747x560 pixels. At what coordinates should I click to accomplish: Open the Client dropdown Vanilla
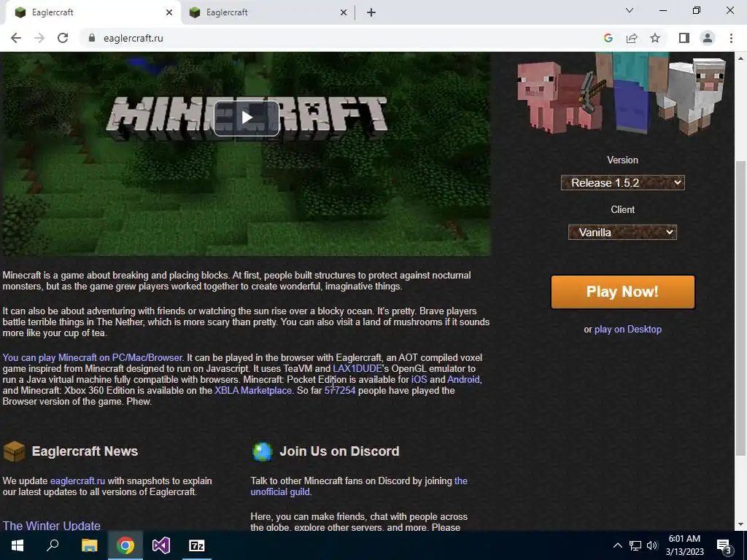click(x=623, y=233)
